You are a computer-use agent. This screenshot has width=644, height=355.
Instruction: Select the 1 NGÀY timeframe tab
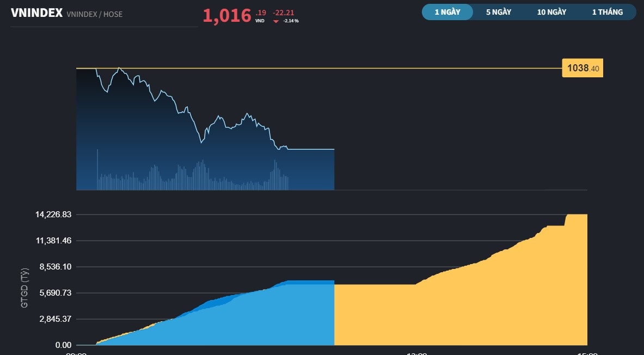447,12
